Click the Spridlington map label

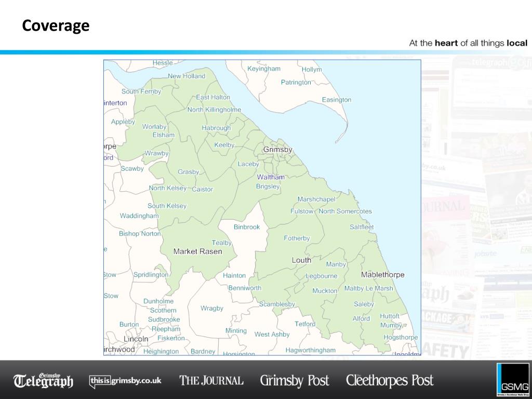pos(151,275)
